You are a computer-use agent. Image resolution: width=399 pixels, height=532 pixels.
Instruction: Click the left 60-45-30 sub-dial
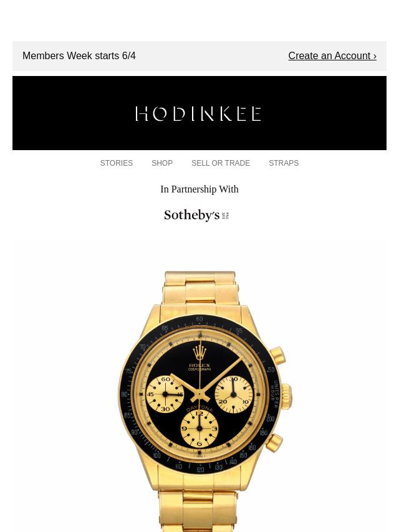click(x=165, y=394)
